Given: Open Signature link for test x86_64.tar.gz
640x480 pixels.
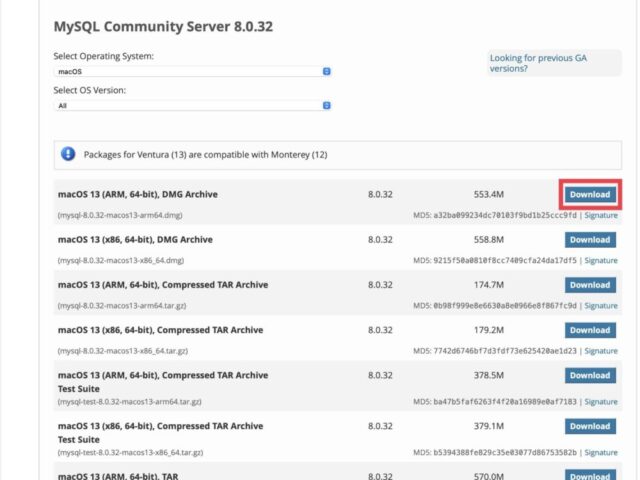Looking at the screenshot, I should tap(601, 452).
